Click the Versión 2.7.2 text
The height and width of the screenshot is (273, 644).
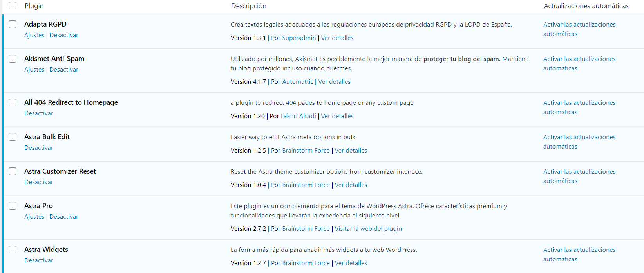[248, 229]
